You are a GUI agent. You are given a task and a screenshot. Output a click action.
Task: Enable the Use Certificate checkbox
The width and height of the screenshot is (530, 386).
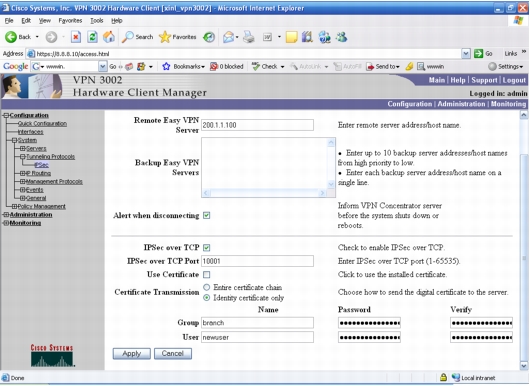(x=207, y=274)
